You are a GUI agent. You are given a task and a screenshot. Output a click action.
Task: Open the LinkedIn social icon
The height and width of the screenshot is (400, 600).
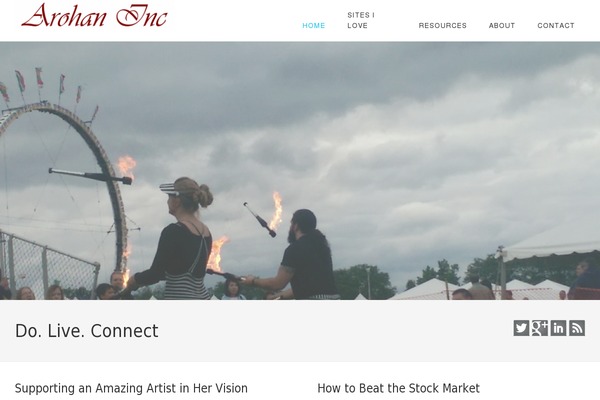pos(558,328)
